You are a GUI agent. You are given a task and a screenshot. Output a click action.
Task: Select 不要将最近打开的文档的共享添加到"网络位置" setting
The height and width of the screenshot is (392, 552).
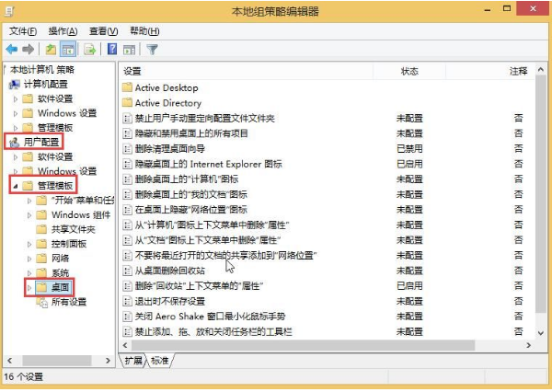pyautogui.click(x=225, y=255)
